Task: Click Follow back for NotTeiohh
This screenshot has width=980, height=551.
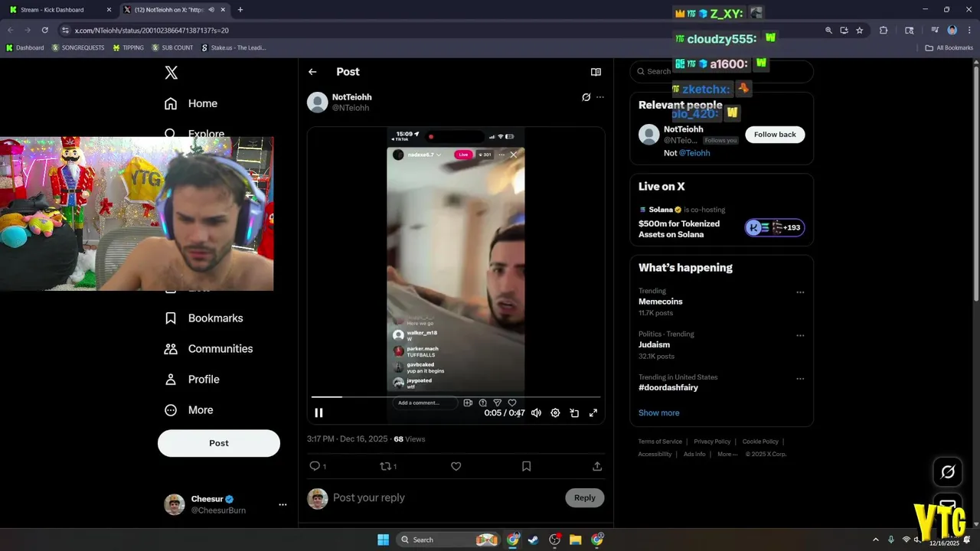Action: click(775, 135)
